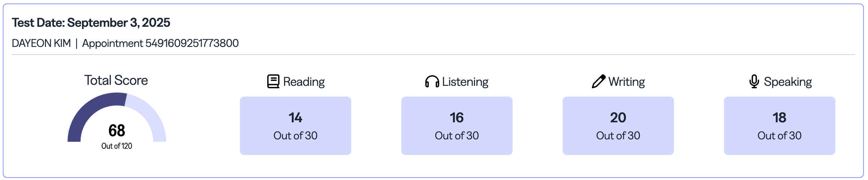Screen dimensions: 868x180
Task: Select the Reading score card showing 14
Action: [x=295, y=125]
